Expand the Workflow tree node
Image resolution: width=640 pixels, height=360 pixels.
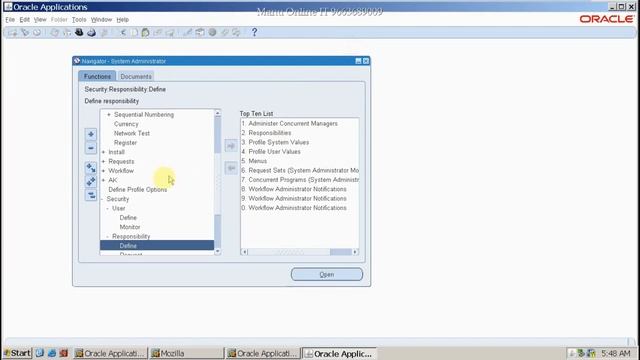tap(103, 171)
